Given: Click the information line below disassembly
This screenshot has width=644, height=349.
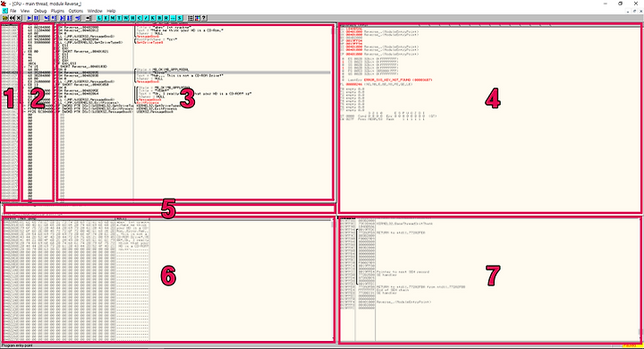Looking at the screenshot, I should tap(169, 209).
